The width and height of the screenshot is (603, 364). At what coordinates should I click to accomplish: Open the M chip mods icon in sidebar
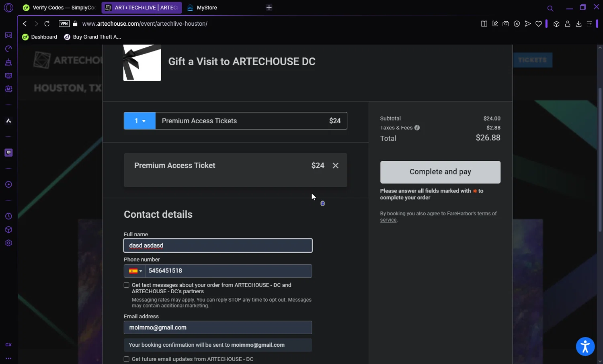8,89
